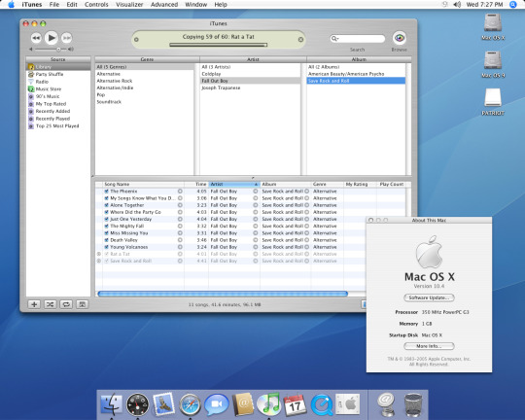Select American Beauty/American Psycho album
This screenshot has width=525, height=420.
(356, 74)
